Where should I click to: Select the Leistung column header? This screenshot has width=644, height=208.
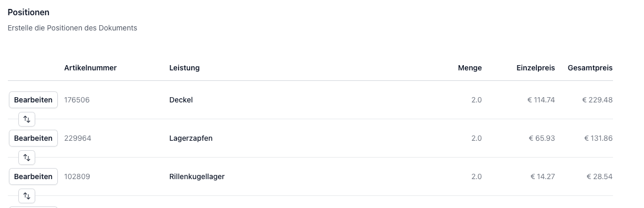coord(184,68)
